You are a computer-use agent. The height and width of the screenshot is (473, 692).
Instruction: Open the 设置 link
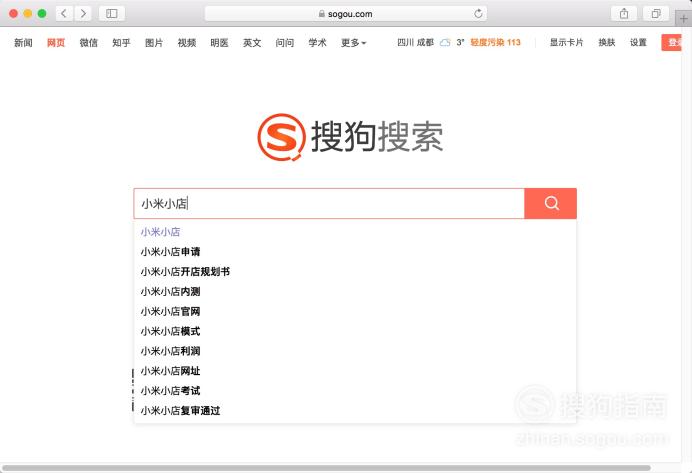coord(638,42)
